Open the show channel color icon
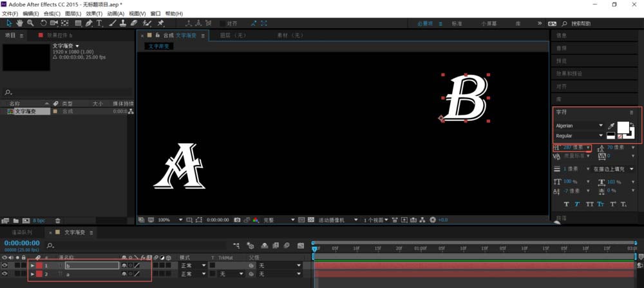Viewport: 644px width, 288px height. coord(256,220)
